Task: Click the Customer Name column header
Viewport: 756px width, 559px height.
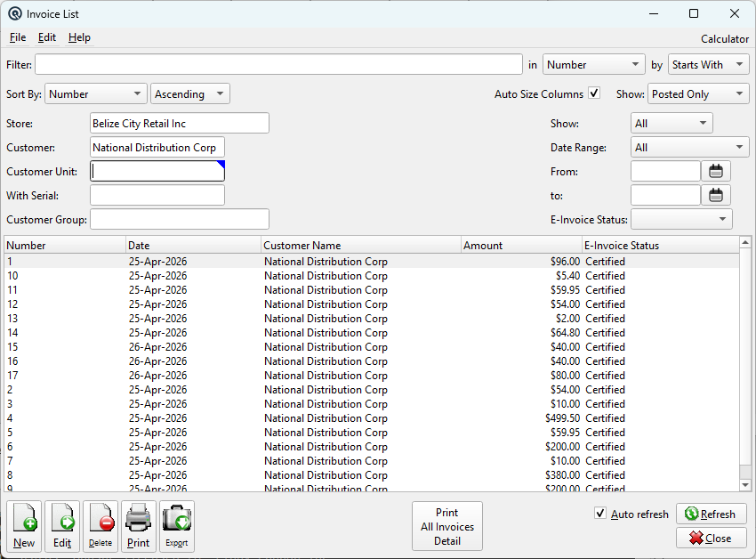Action: click(361, 245)
